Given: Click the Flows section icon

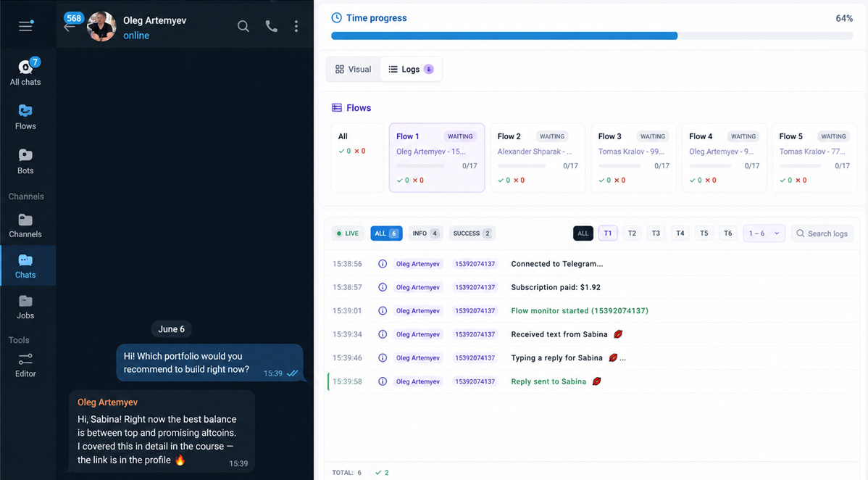Looking at the screenshot, I should 337,107.
